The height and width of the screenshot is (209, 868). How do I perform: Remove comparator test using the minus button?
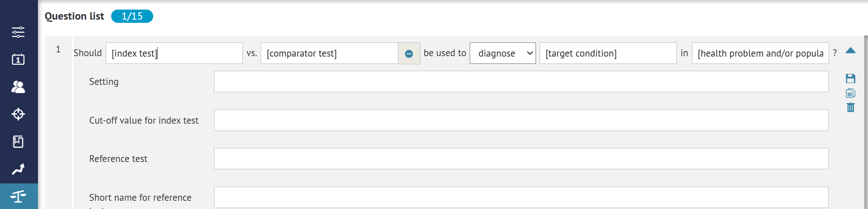coord(409,54)
